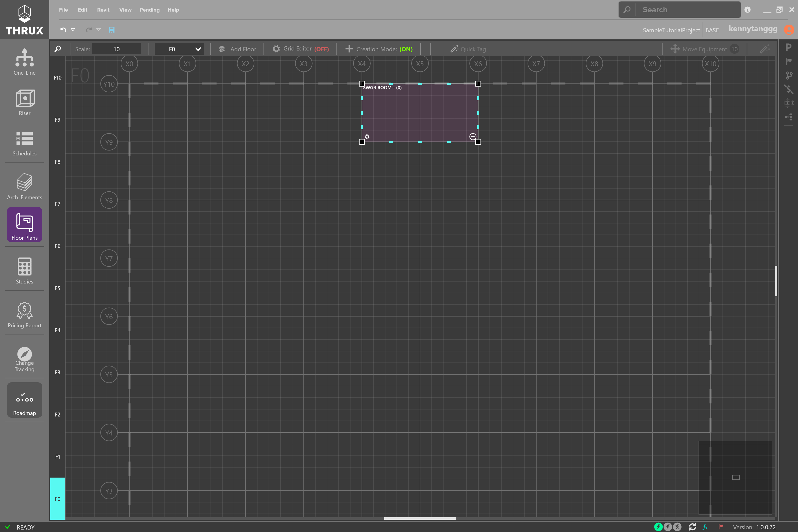This screenshot has height=532, width=798.
Task: Save project with the disk icon
Action: pyautogui.click(x=111, y=30)
